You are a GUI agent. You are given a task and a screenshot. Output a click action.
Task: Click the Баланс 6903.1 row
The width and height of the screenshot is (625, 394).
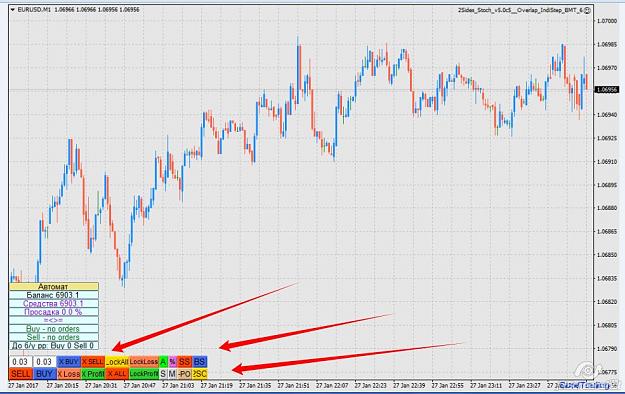point(54,295)
